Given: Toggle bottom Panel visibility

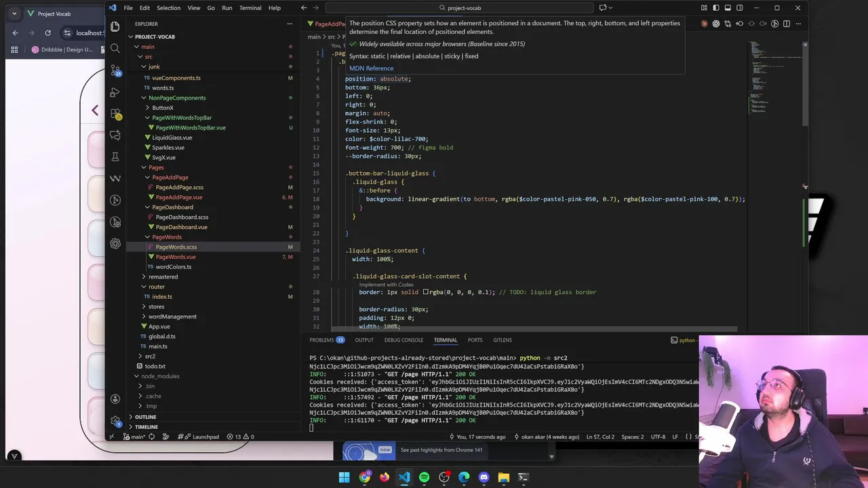Looking at the screenshot, I should (x=728, y=7).
